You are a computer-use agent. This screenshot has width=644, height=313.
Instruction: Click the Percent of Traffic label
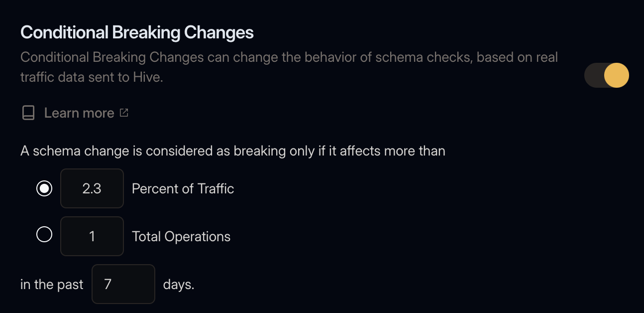[x=183, y=188]
